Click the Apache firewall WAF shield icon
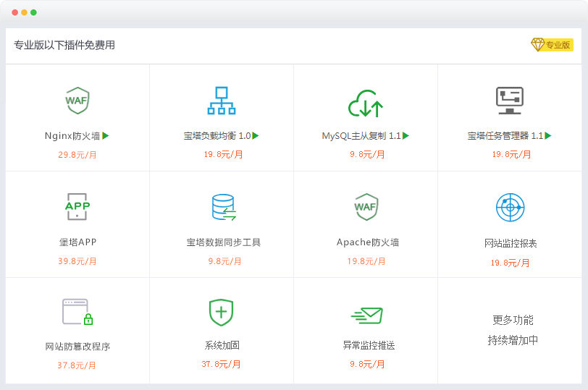 pyautogui.click(x=366, y=207)
